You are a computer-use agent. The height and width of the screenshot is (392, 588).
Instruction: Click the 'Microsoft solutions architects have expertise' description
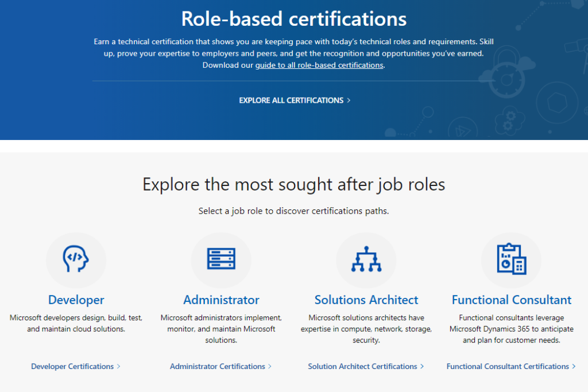(x=366, y=329)
